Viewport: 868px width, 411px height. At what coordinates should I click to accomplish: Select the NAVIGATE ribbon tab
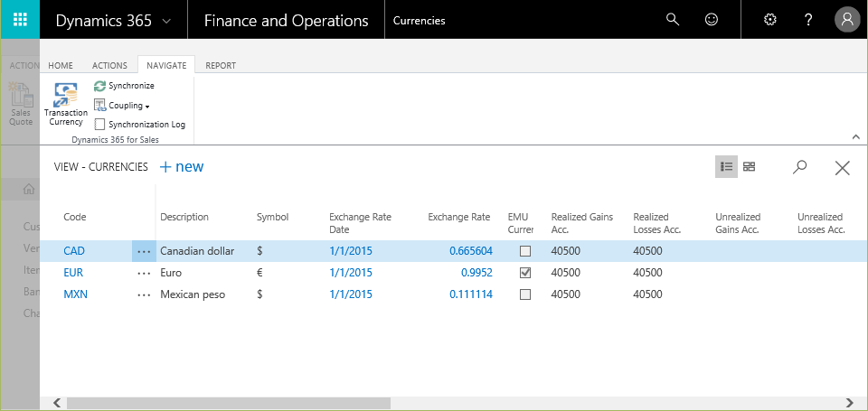tap(166, 65)
